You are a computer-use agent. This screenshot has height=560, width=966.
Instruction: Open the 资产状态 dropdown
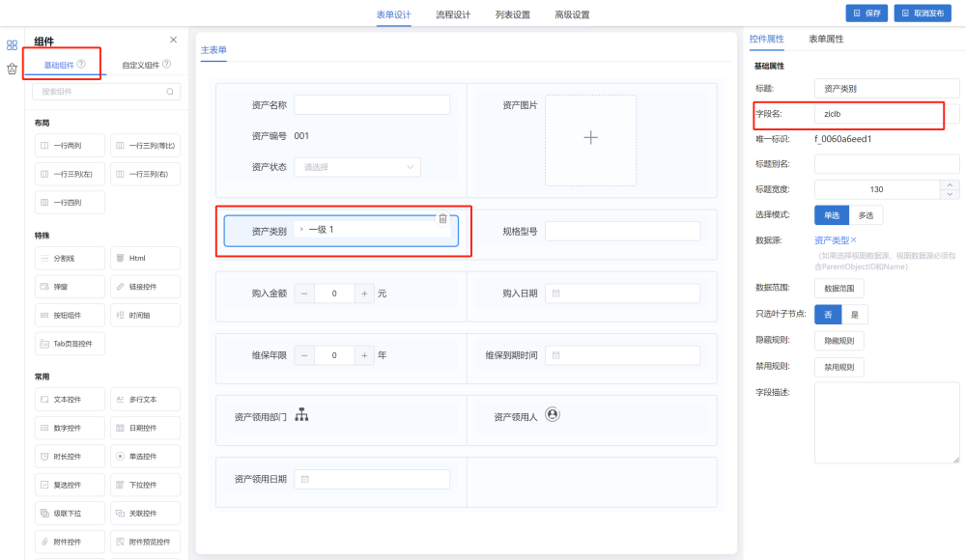[x=357, y=167]
